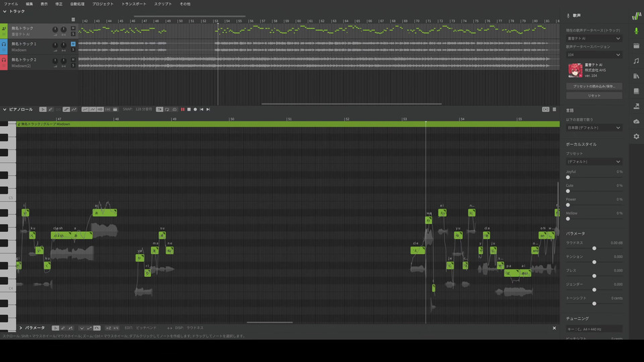Jump to the previous position with skip-back
This screenshot has width=644, height=362.
202,109
